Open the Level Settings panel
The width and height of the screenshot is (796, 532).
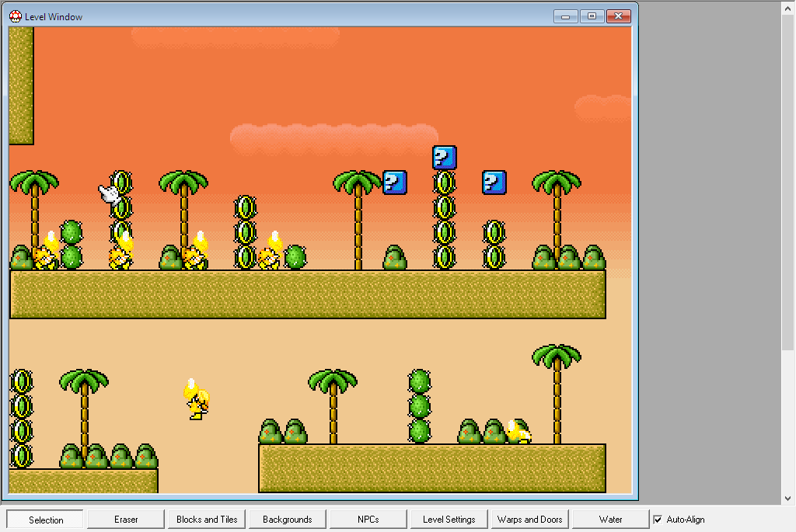click(x=449, y=520)
